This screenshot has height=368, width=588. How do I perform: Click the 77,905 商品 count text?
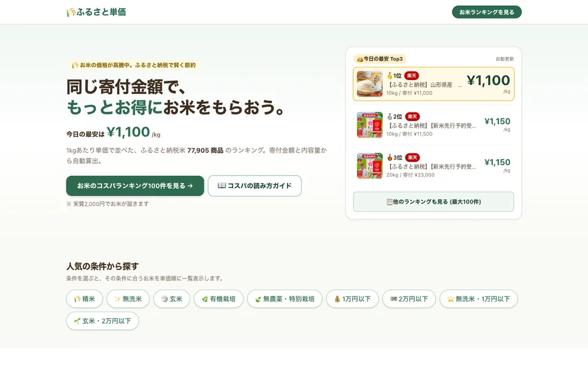click(205, 150)
